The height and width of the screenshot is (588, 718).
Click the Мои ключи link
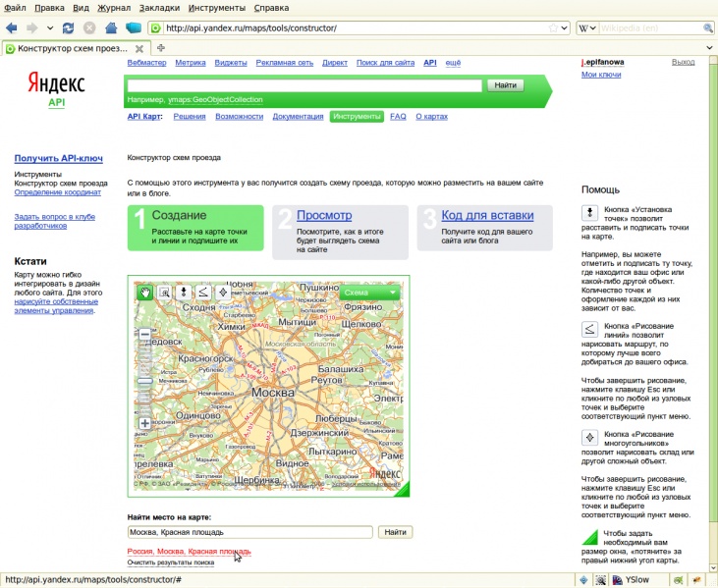(x=601, y=75)
